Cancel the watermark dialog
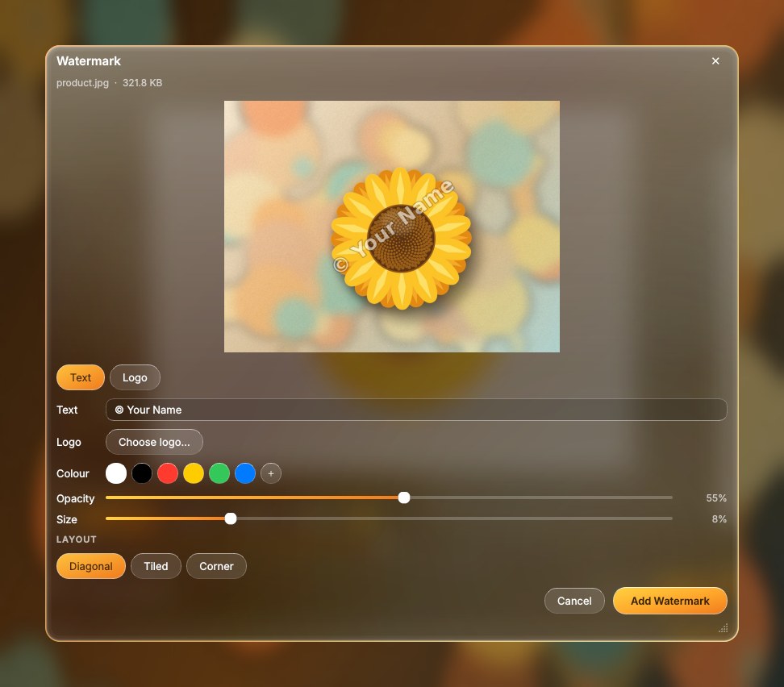The image size is (784, 687). coord(574,601)
